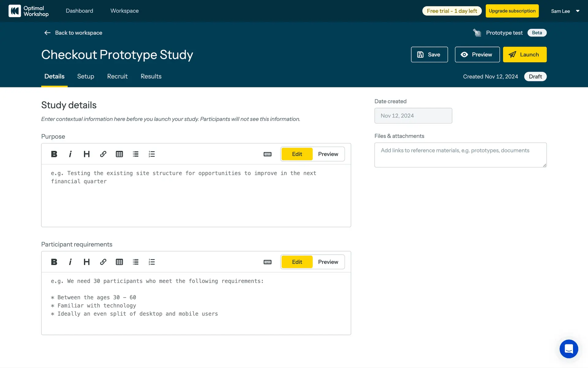Viewport: 588px width, 368px height.
Task: Go back to workspace
Action: click(73, 33)
